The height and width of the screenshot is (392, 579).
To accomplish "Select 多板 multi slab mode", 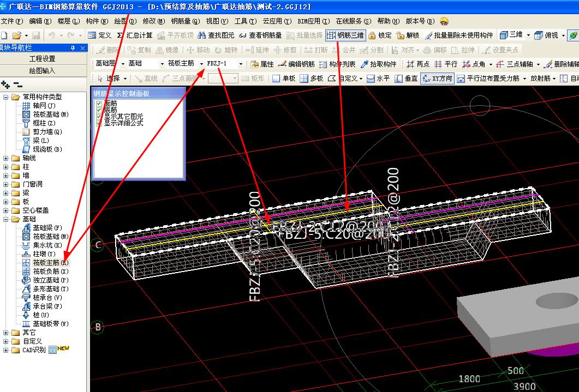I will [x=312, y=78].
